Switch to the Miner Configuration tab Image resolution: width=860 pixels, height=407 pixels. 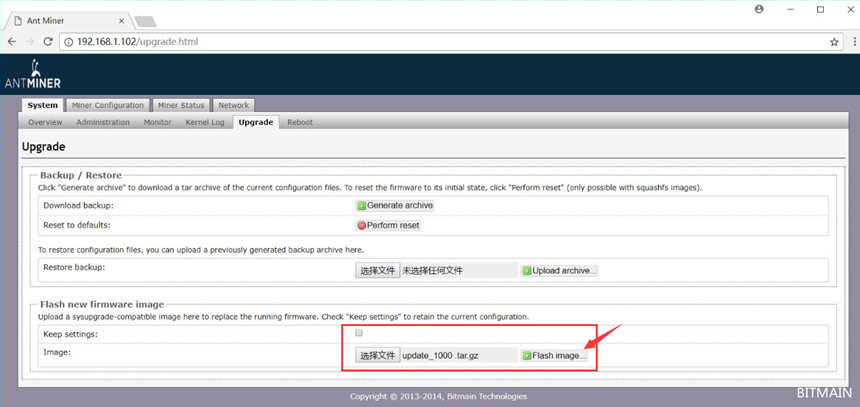click(108, 105)
